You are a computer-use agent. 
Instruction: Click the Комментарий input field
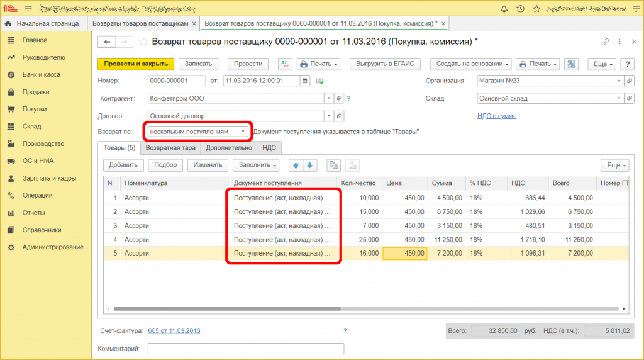click(246, 348)
